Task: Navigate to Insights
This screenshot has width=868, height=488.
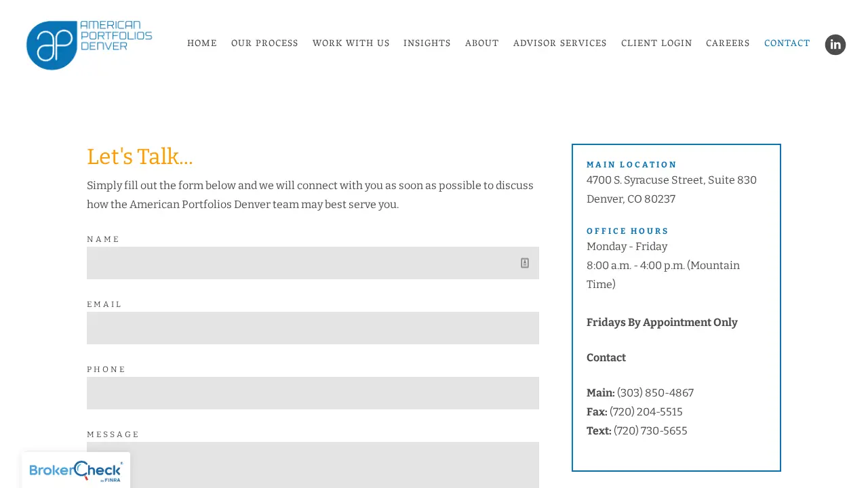Action: point(427,43)
